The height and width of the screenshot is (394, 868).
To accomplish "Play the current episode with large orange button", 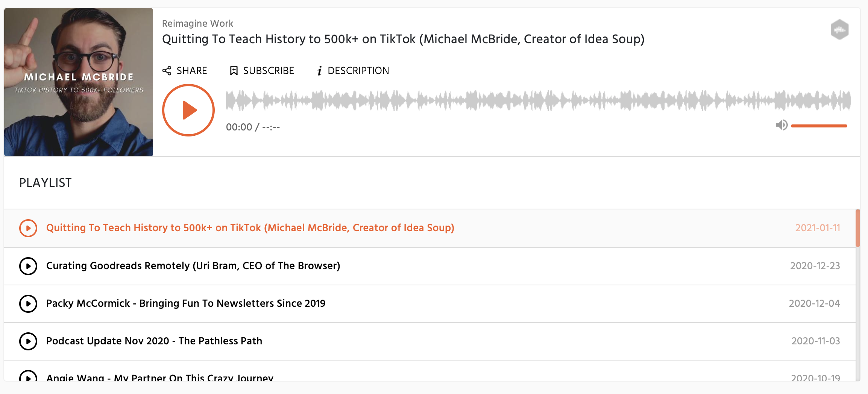I will coord(188,110).
